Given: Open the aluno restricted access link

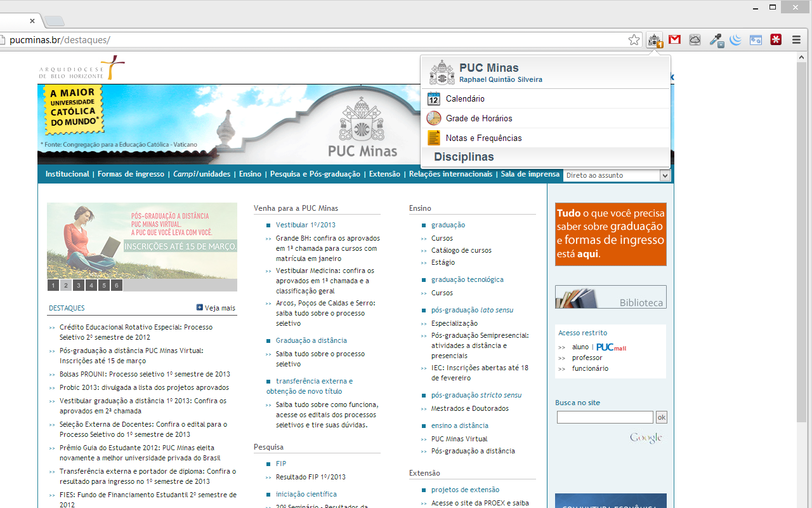Looking at the screenshot, I should [580, 347].
